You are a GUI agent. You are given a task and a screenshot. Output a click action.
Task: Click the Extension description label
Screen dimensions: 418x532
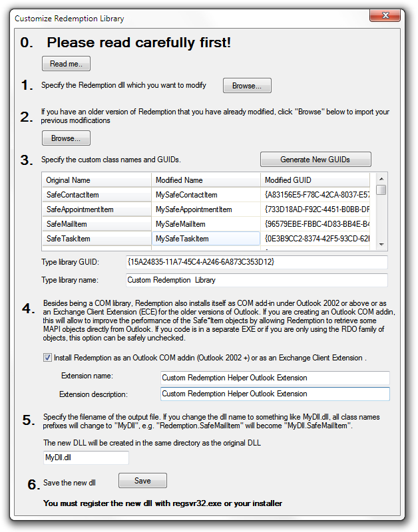tap(93, 394)
